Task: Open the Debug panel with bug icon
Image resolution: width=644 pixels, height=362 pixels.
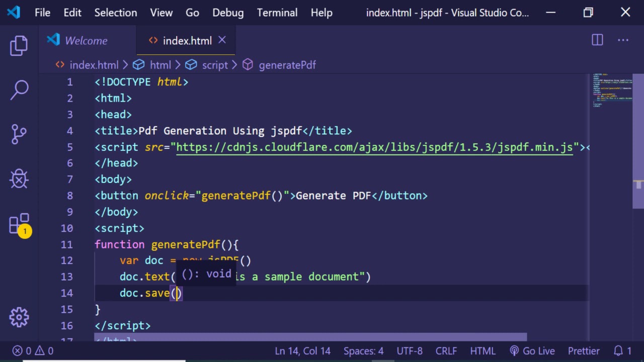Action: (x=19, y=178)
